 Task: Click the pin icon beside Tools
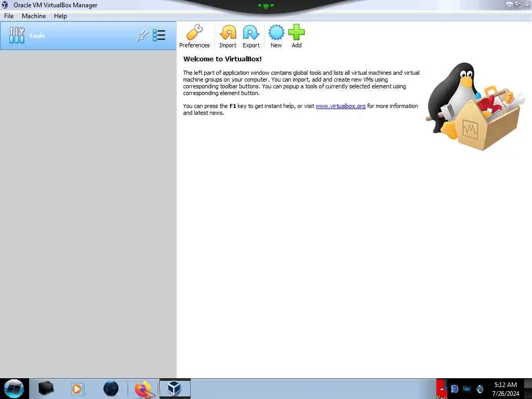tap(142, 35)
